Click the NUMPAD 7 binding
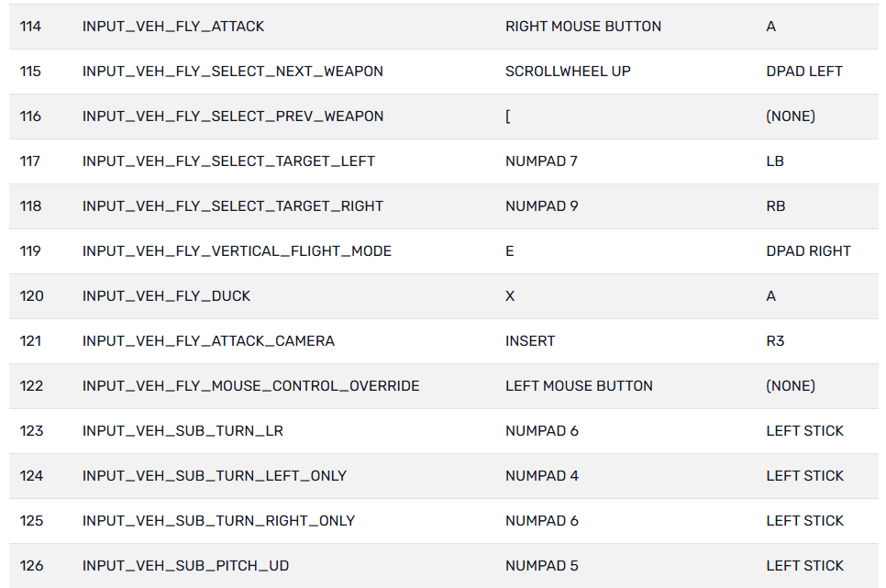The width and height of the screenshot is (886, 588). (x=541, y=161)
